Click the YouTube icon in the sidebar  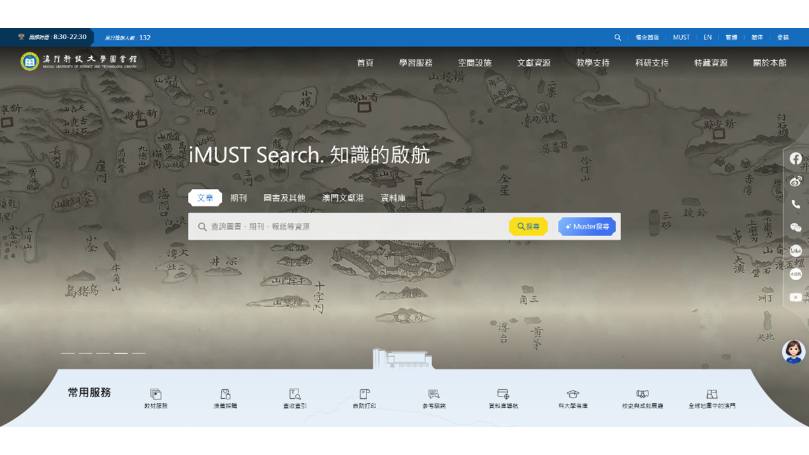click(x=795, y=297)
